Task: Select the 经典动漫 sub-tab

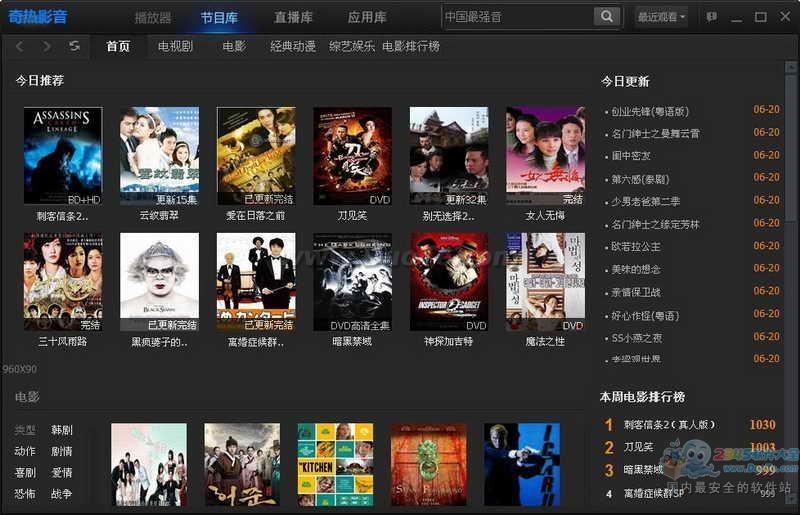Action: point(293,46)
